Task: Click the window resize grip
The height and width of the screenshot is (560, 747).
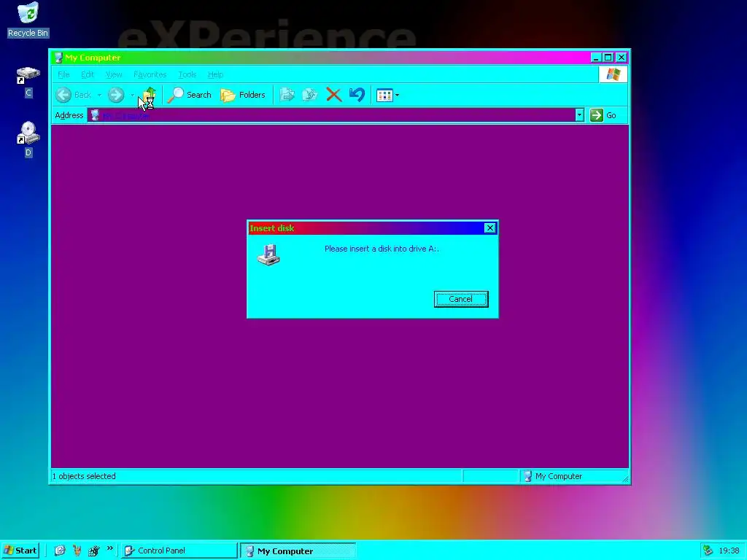Action: [x=624, y=478]
